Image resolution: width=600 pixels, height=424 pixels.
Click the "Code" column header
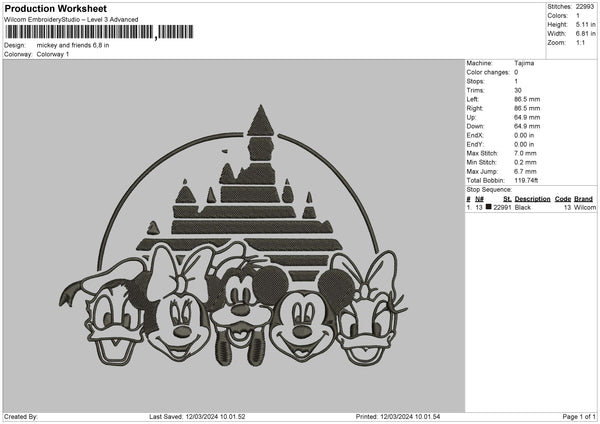tap(562, 199)
